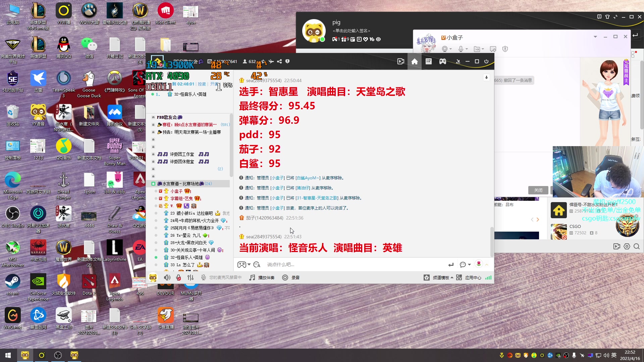Click the flower gift icon
Image resolution: width=644 pixels, height=362 pixels.
(479, 264)
